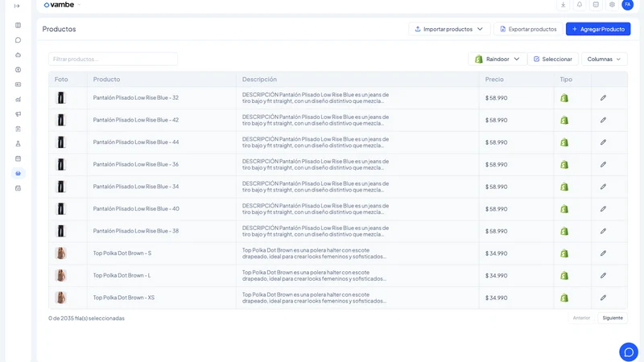Viewport: 644px width, 362px height.
Task: Select the highlighted products icon in sidebar
Action: pos(18,173)
